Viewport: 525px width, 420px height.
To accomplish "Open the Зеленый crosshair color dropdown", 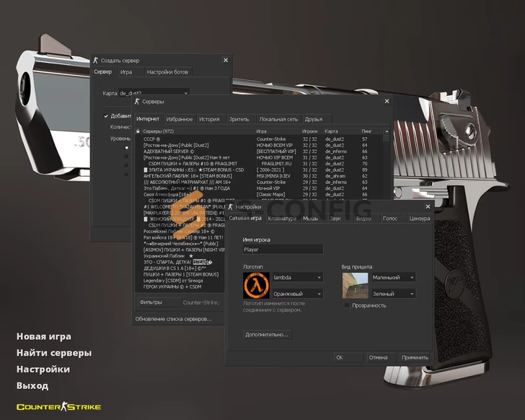I will [x=394, y=294].
